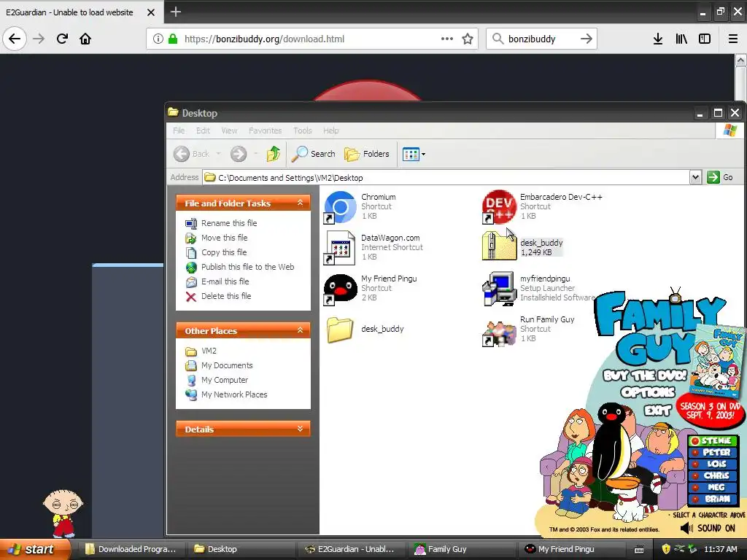This screenshot has width=747, height=560.
Task: Open a new Firefox tab
Action: (175, 12)
